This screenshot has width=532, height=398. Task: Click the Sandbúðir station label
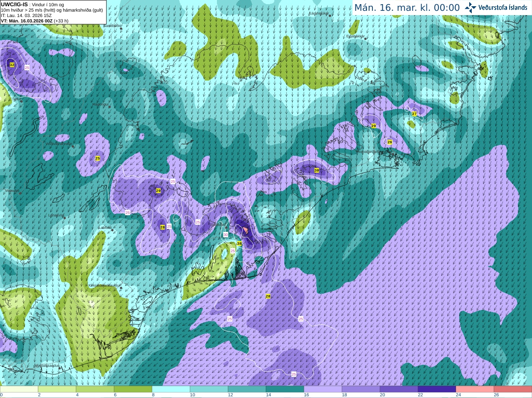(x=112, y=26)
